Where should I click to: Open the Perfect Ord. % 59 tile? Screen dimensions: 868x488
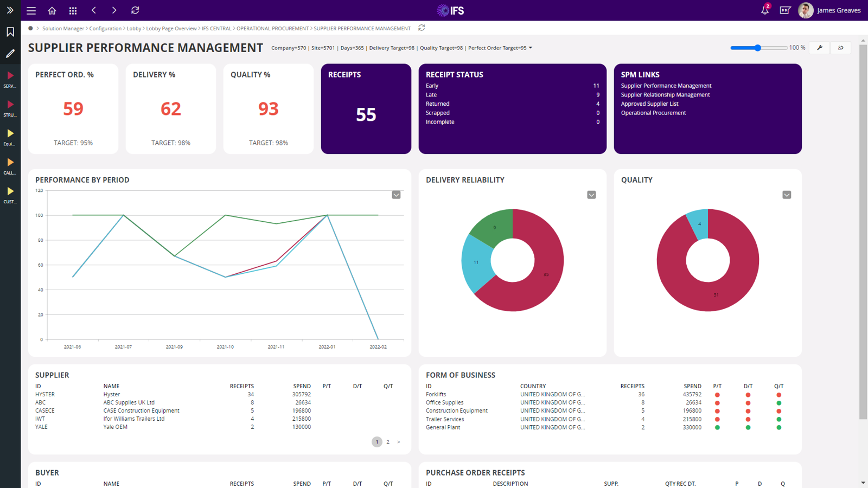tap(73, 109)
